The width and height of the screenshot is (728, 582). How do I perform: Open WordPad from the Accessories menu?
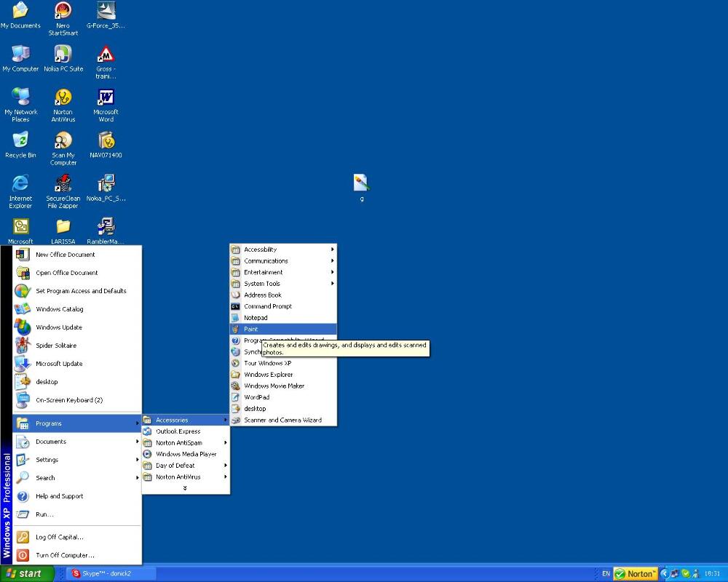(283, 397)
